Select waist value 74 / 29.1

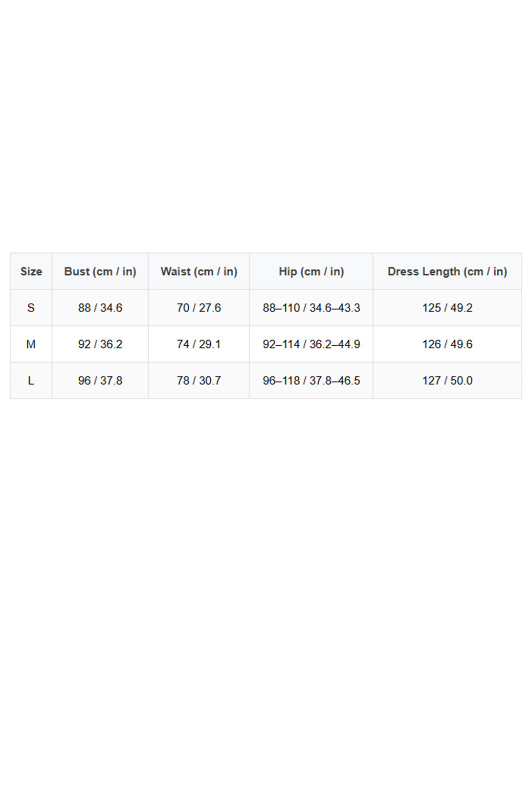[x=199, y=344]
